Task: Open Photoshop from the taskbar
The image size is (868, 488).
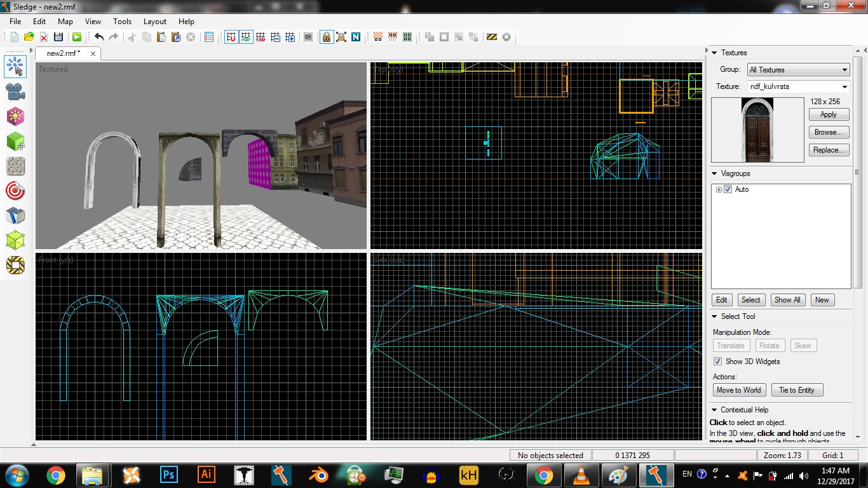Action: [x=168, y=475]
